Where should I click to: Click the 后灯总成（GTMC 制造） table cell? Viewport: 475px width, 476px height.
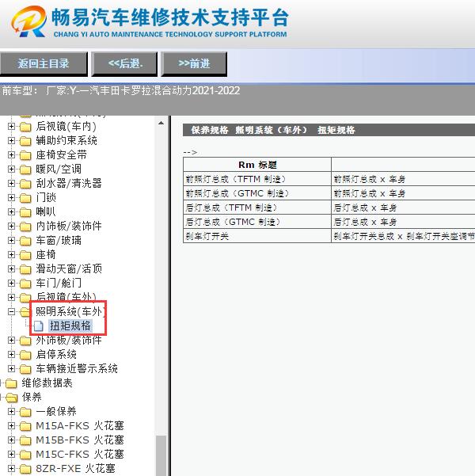tap(257, 222)
